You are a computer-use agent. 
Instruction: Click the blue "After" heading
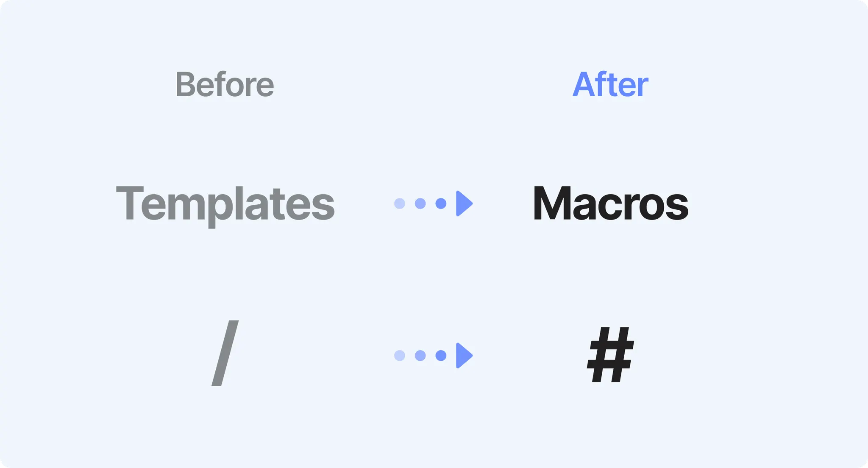[x=610, y=84]
